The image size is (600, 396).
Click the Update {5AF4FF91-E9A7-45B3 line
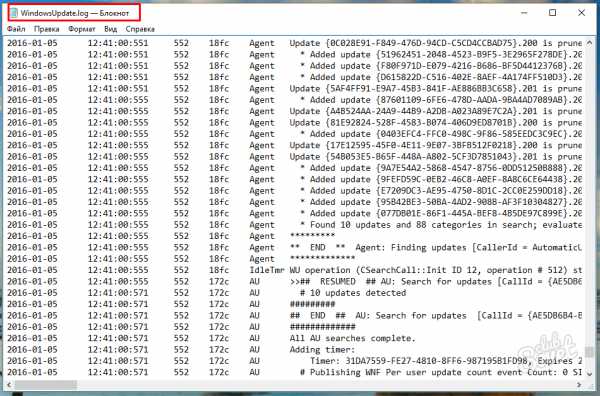pyautogui.click(x=294, y=89)
